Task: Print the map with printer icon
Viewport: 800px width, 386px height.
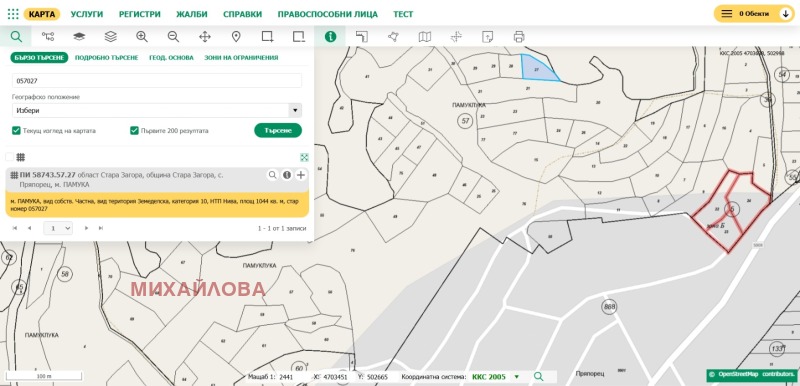Action: (519, 37)
